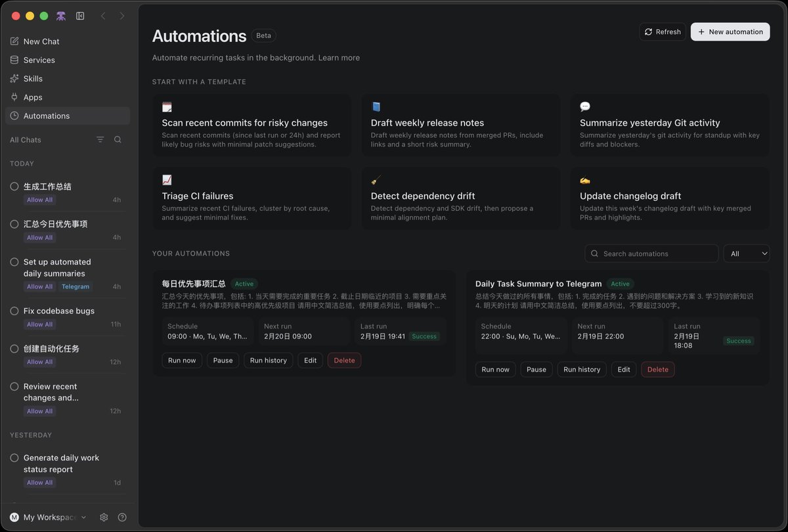Open Run history for Daily Task Summary to Telegram

[x=582, y=370]
